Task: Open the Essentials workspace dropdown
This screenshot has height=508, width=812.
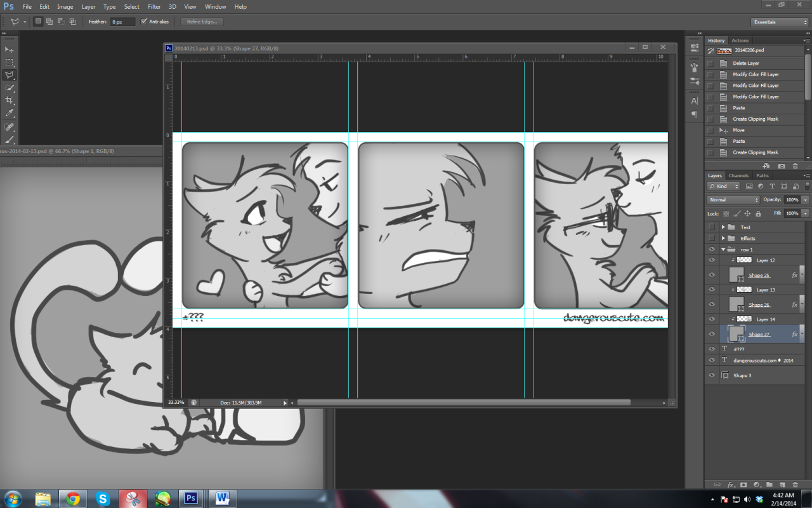Action: click(779, 22)
